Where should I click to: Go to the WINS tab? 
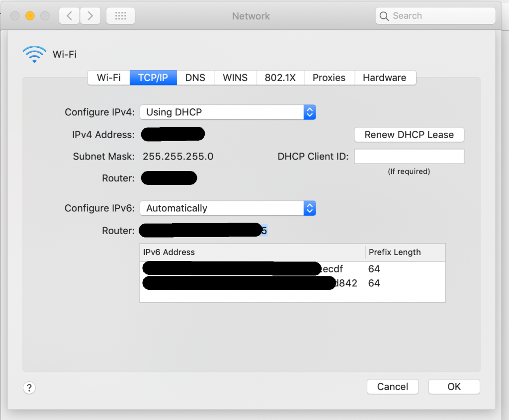[235, 78]
